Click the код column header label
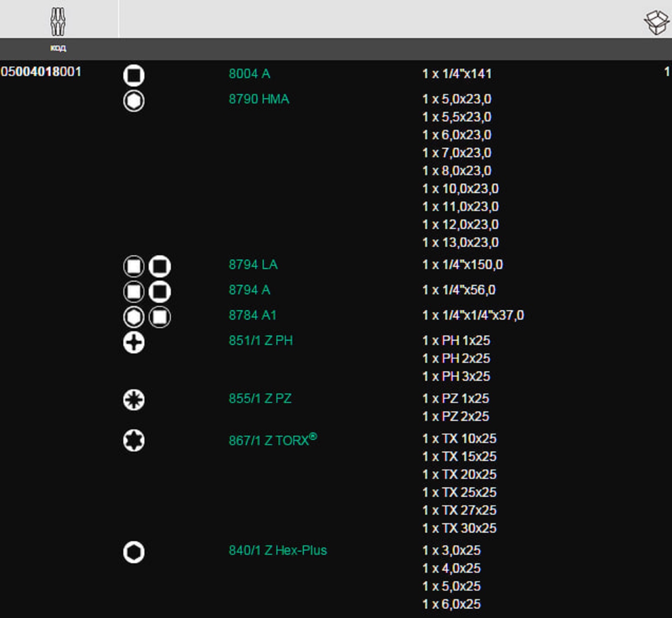Image resolution: width=672 pixels, height=618 pixels. pyautogui.click(x=58, y=48)
